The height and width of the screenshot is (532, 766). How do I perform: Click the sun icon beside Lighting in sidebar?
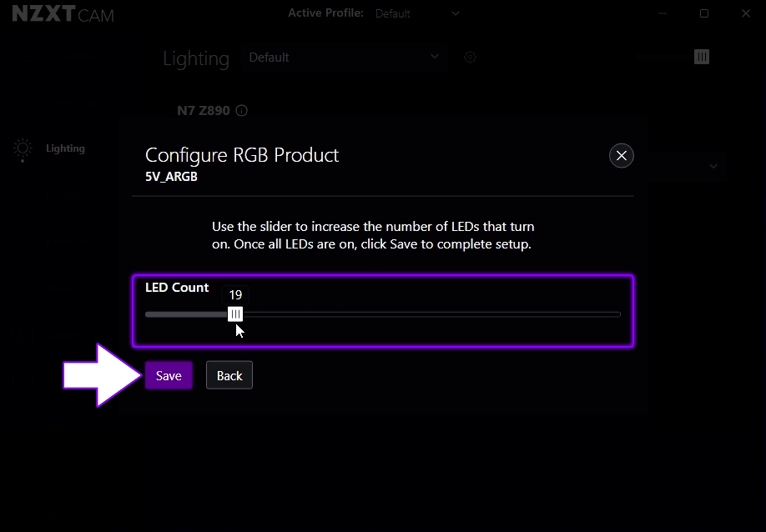click(23, 148)
